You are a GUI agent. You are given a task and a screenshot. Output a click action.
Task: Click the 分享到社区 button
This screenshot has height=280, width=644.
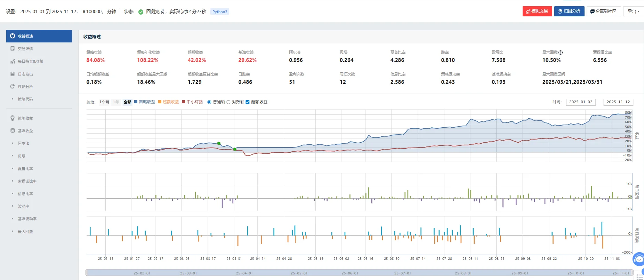(x=604, y=11)
